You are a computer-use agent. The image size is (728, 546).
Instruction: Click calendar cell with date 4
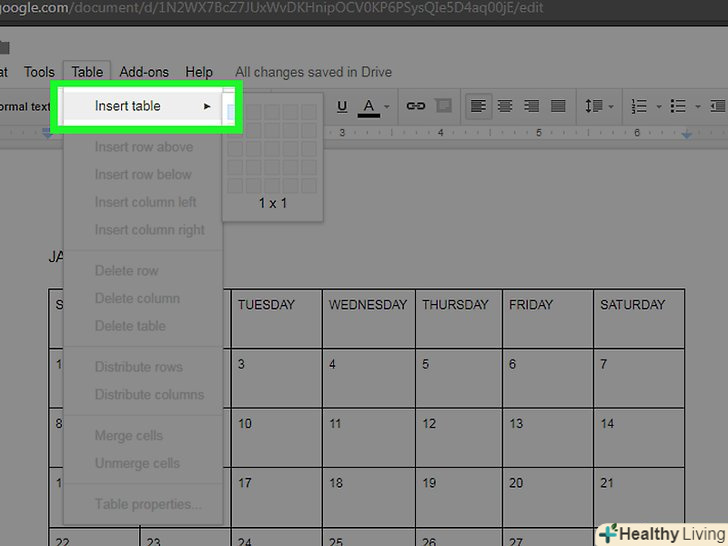[369, 378]
